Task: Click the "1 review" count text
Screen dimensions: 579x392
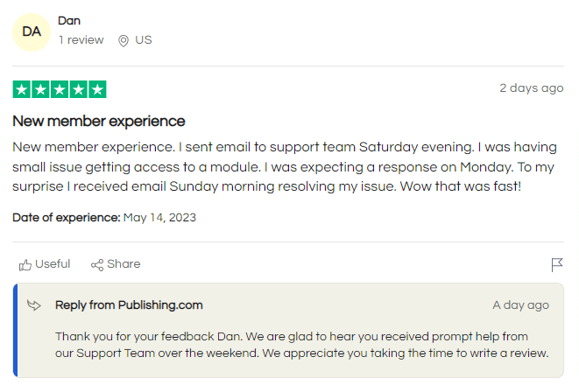Action: [x=81, y=40]
